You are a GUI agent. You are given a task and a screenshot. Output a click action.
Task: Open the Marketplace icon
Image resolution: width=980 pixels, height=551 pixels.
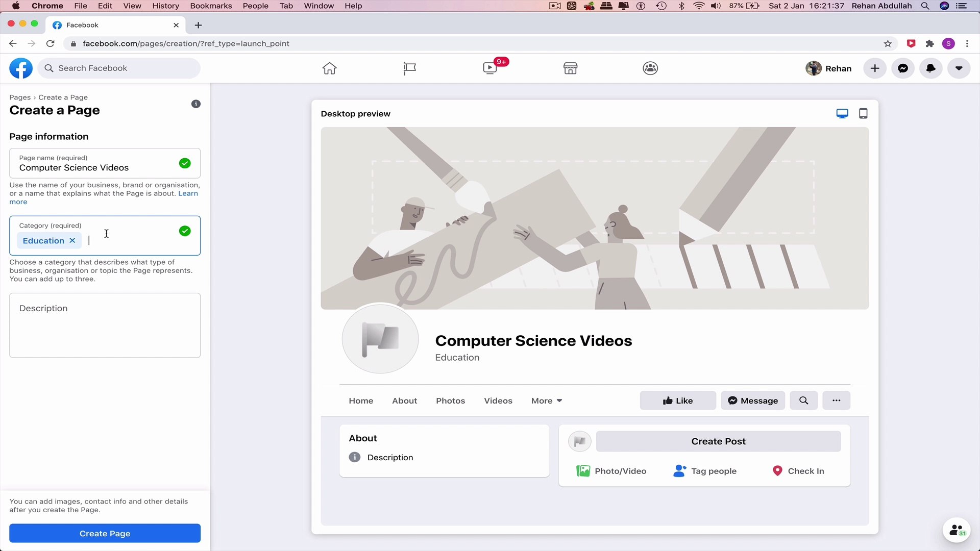(x=570, y=68)
